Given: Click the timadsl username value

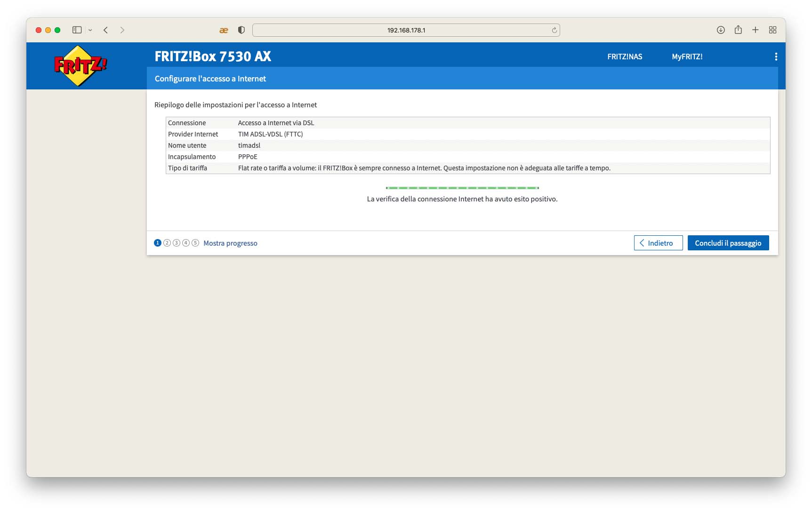Looking at the screenshot, I should [x=249, y=145].
